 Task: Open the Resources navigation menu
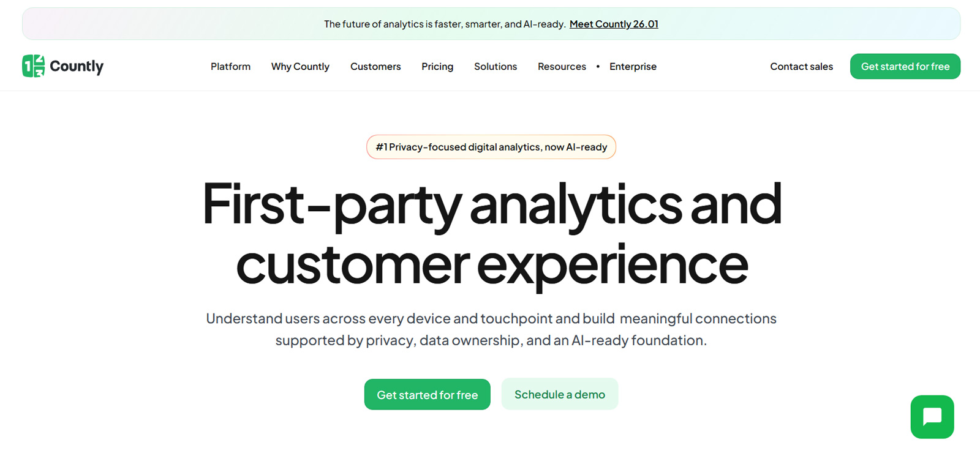[x=562, y=66]
